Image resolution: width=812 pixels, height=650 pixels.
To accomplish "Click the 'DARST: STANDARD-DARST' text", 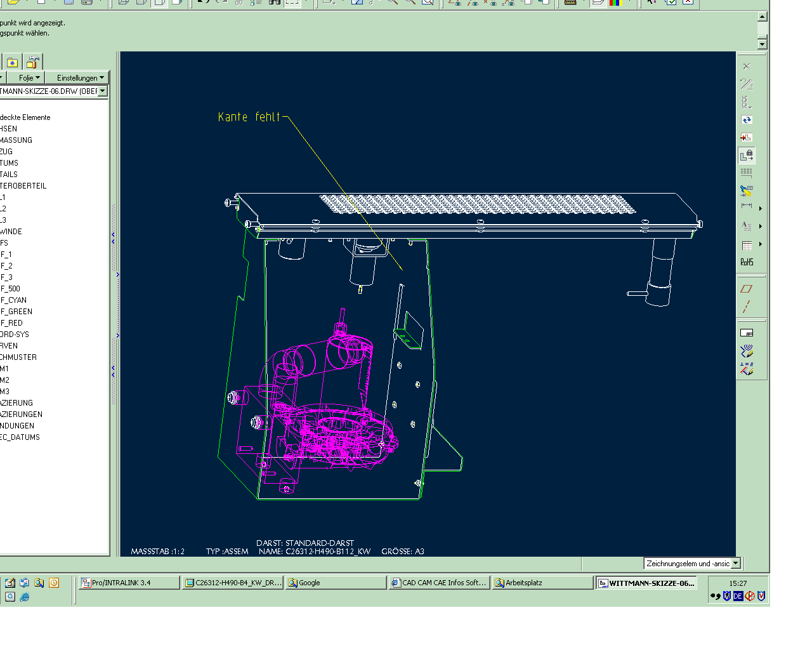I will (305, 543).
